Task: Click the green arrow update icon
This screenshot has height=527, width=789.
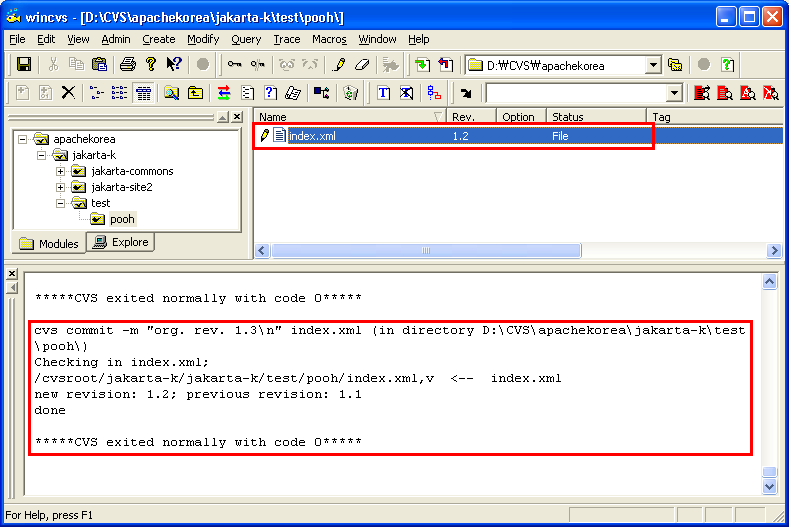Action: click(422, 65)
